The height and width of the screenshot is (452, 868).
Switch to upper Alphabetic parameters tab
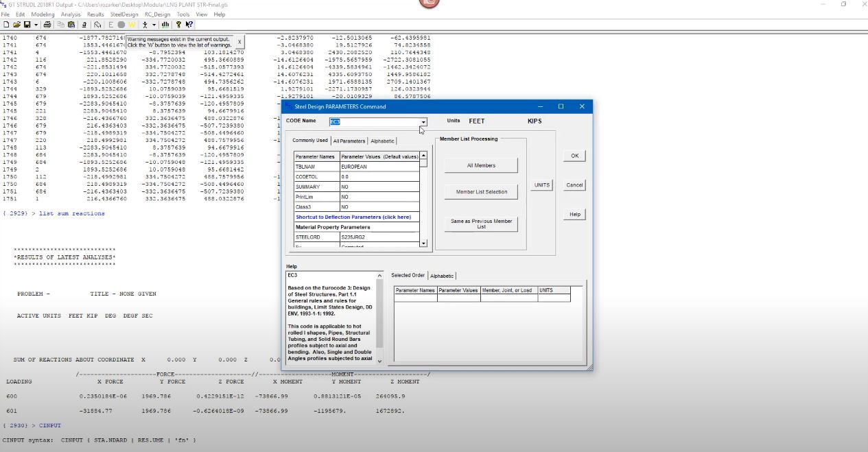coord(382,141)
